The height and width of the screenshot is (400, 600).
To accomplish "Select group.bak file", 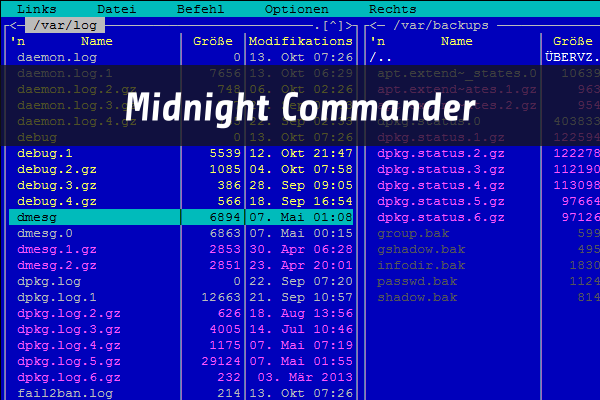I will pyautogui.click(x=413, y=233).
